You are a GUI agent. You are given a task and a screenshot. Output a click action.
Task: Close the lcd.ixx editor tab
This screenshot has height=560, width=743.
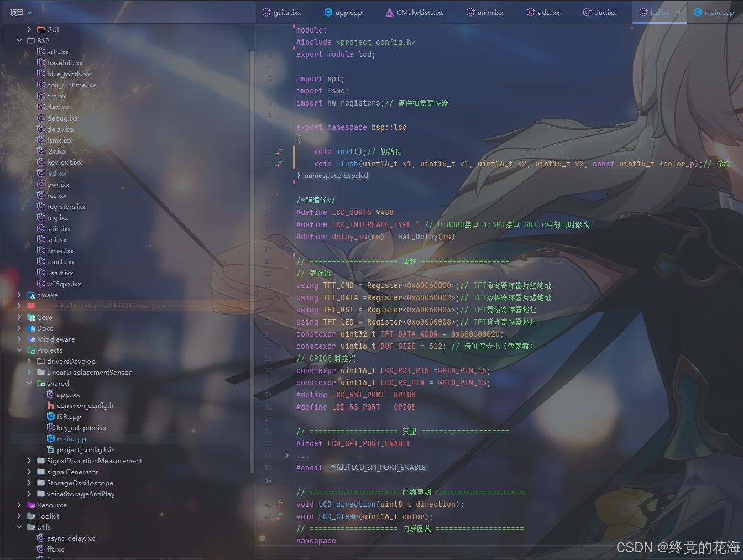[678, 12]
